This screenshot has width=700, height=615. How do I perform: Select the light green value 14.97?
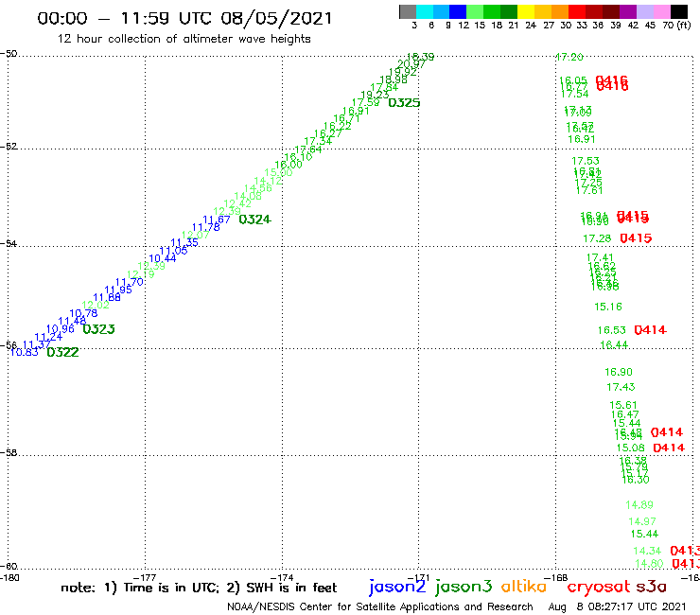tap(642, 521)
